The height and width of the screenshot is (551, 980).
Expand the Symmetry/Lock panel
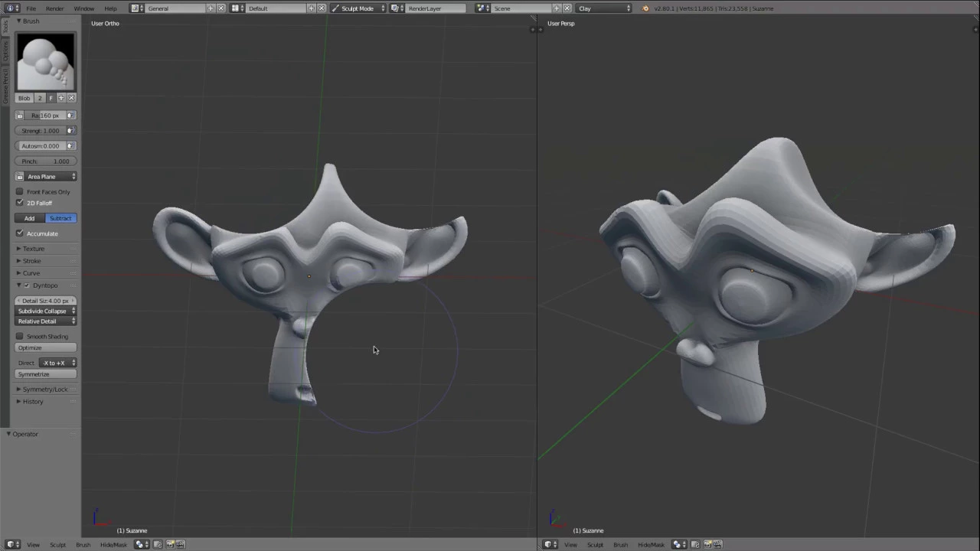[x=44, y=390]
